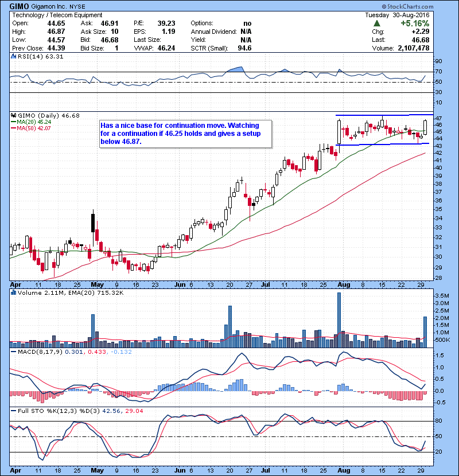Click the lower blue support line
Screen dimensions: 459x476
(x=379, y=145)
